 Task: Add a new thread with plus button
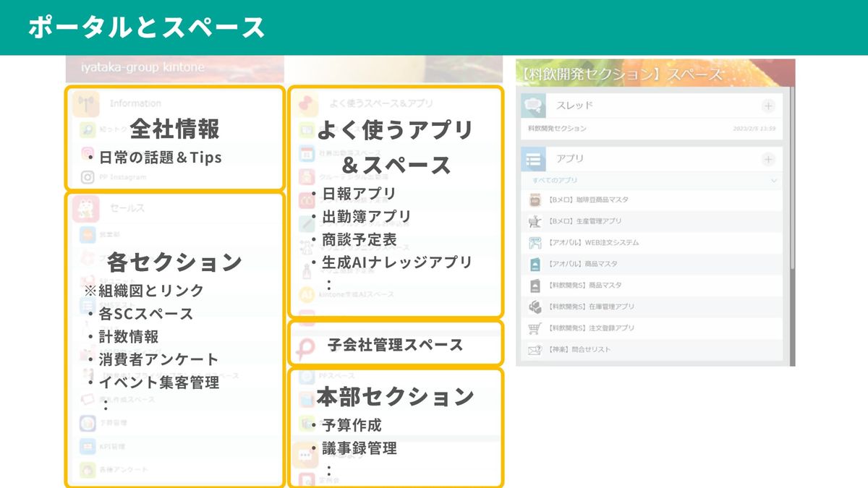point(767,106)
